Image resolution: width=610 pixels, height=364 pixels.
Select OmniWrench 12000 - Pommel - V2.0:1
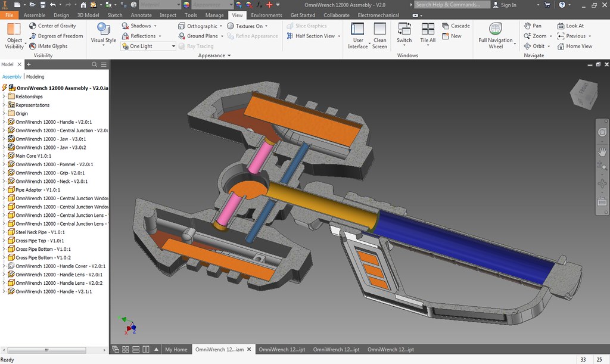coord(54,164)
